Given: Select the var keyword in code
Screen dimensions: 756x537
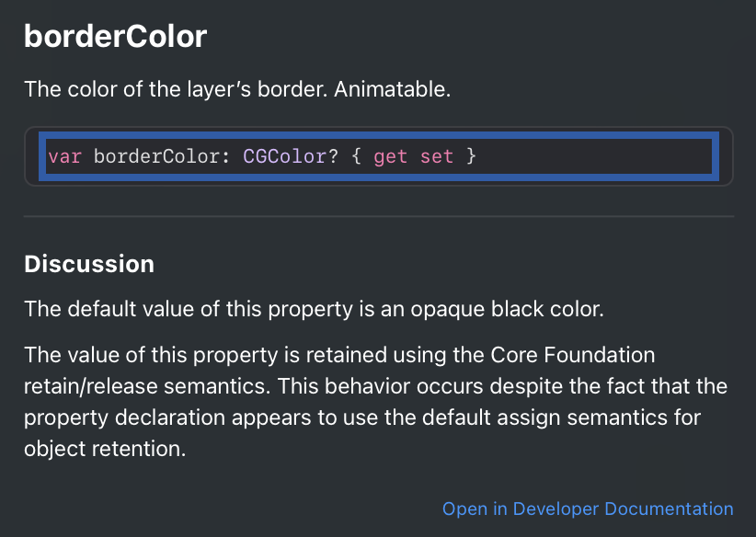Looking at the screenshot, I should click(x=64, y=157).
